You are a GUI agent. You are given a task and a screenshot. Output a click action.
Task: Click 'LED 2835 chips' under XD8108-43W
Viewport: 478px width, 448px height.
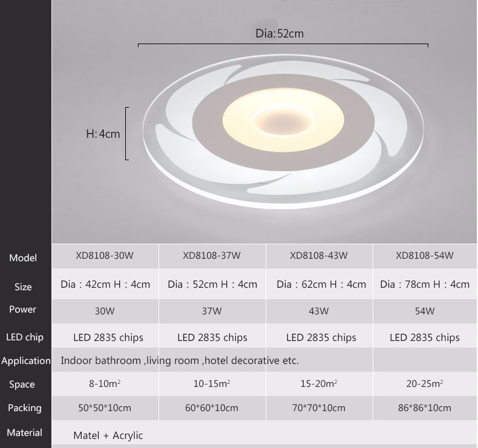(321, 337)
